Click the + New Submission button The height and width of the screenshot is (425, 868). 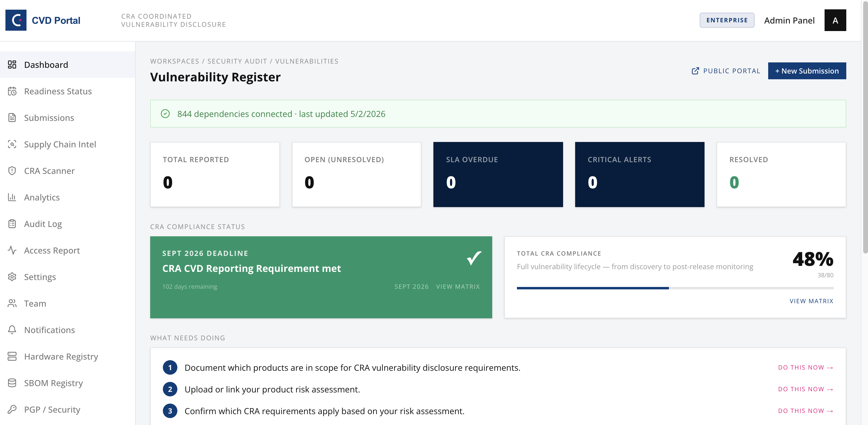tap(807, 71)
